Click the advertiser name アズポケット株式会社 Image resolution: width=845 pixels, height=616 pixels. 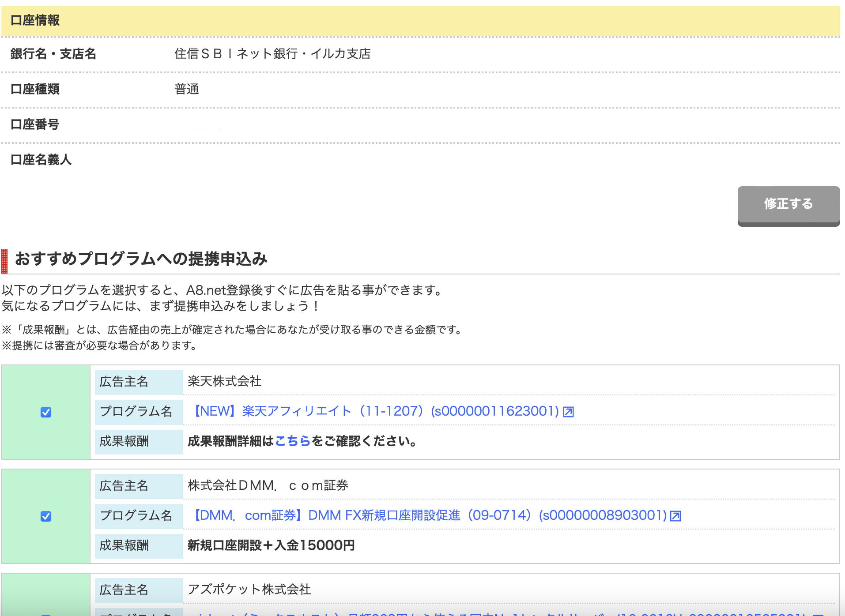pyautogui.click(x=249, y=590)
